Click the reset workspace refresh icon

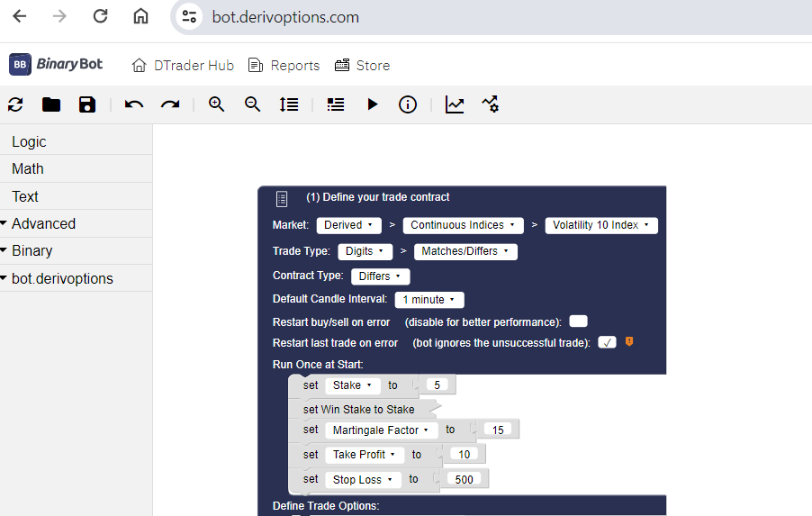tap(15, 104)
